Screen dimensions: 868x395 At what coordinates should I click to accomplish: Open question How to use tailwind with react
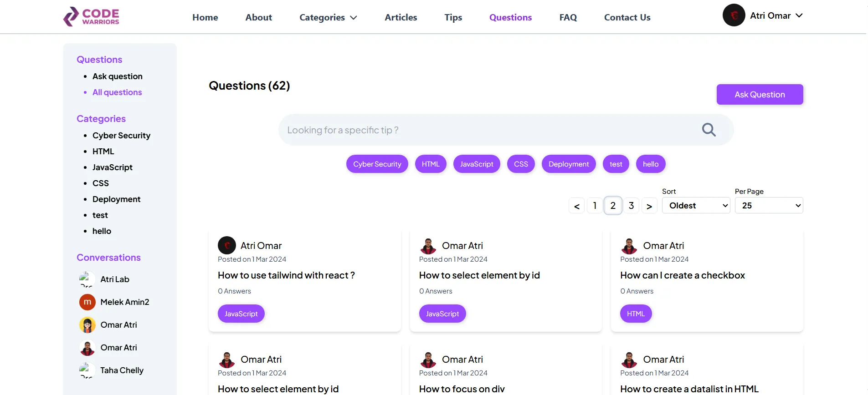pyautogui.click(x=286, y=275)
